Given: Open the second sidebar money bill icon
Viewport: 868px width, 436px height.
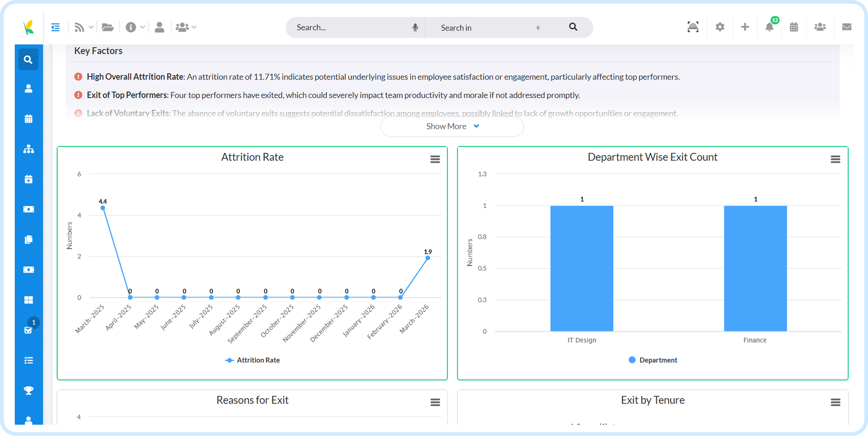Looking at the screenshot, I should pos(28,270).
